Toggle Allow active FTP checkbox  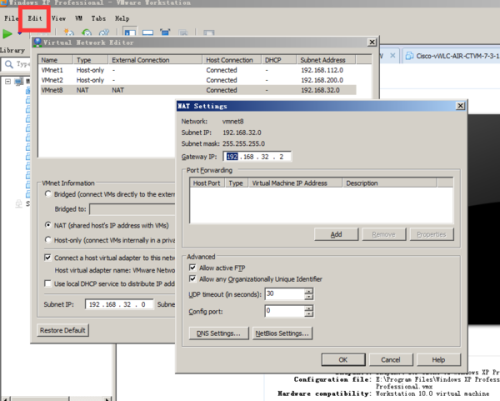click(x=192, y=267)
